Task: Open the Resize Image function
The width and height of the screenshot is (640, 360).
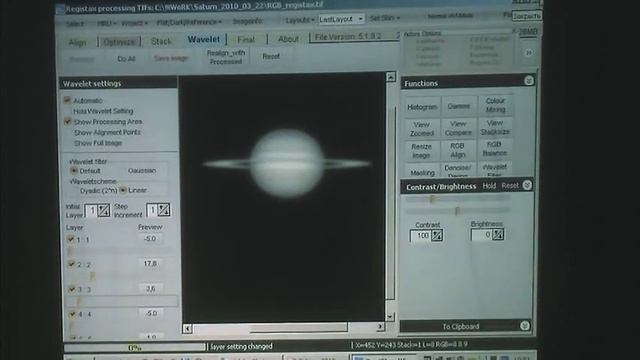Action: tap(421, 151)
